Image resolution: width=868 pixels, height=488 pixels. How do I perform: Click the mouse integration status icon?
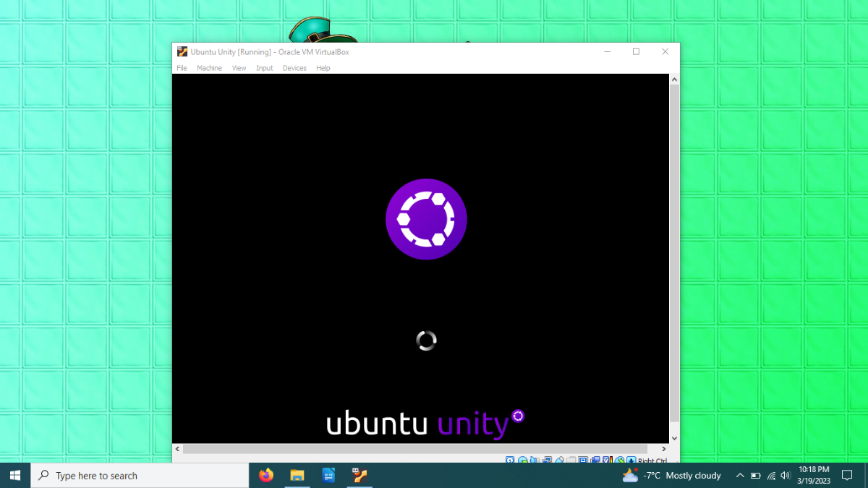(620, 460)
